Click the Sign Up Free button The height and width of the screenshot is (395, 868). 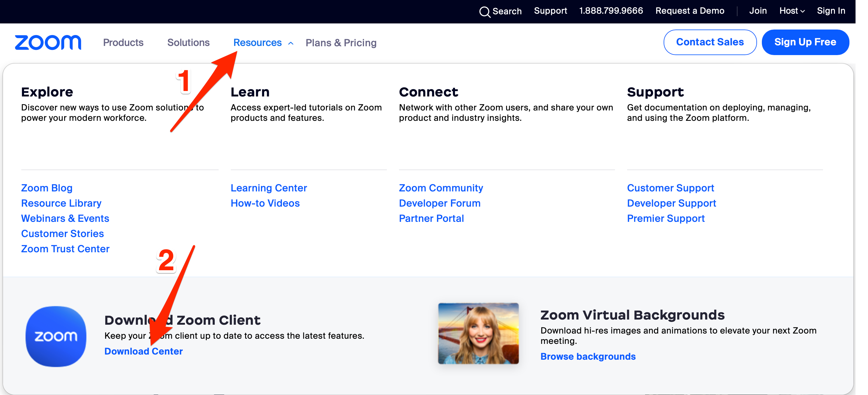(x=805, y=42)
